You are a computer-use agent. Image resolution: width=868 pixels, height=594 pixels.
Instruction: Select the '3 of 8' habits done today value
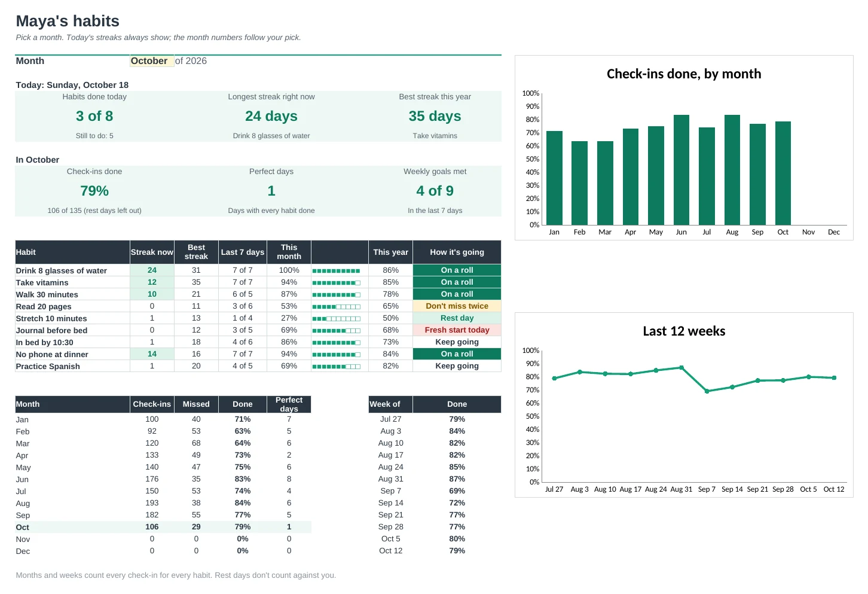point(94,116)
